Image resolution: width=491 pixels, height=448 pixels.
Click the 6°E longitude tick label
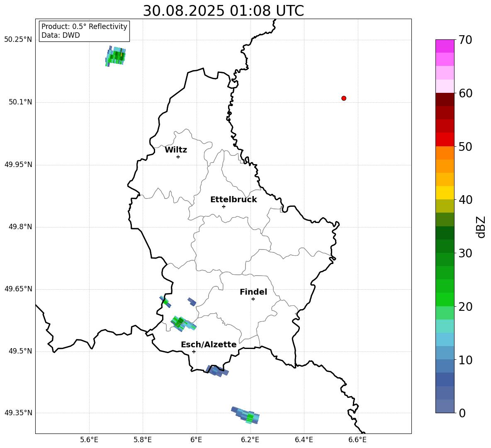[196, 440]
